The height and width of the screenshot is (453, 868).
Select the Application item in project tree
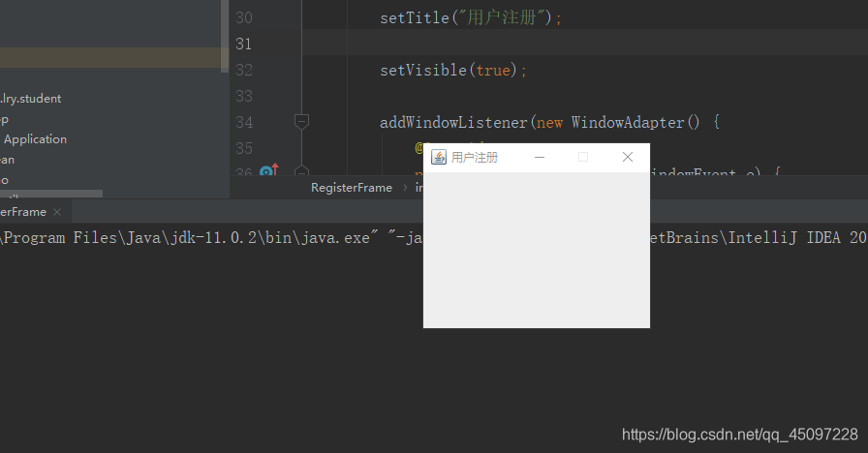[35, 139]
